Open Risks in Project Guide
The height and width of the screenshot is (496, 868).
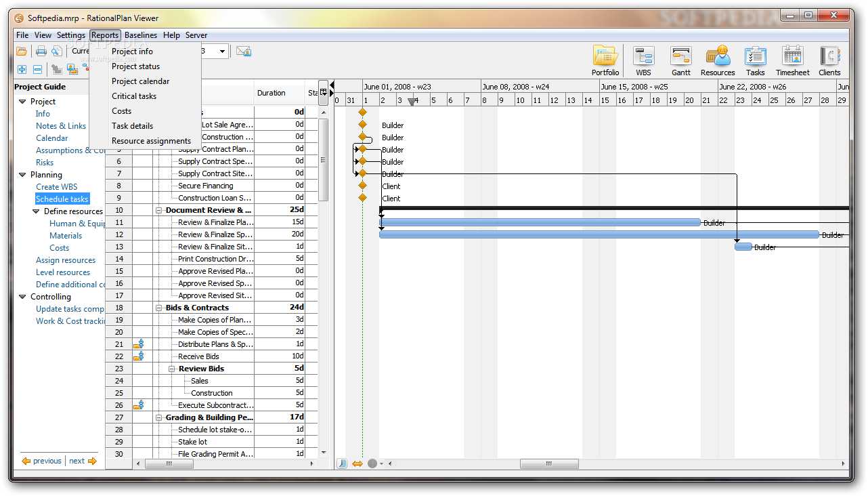[x=45, y=163]
